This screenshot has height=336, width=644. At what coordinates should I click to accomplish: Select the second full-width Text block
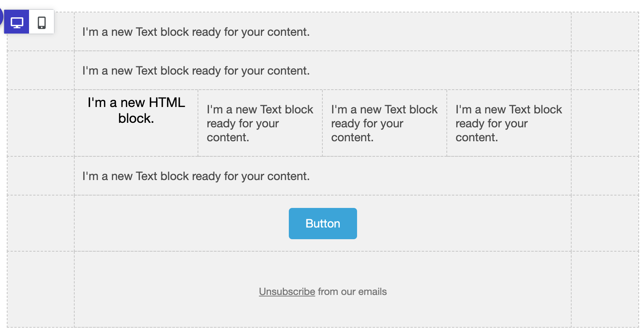pos(322,70)
